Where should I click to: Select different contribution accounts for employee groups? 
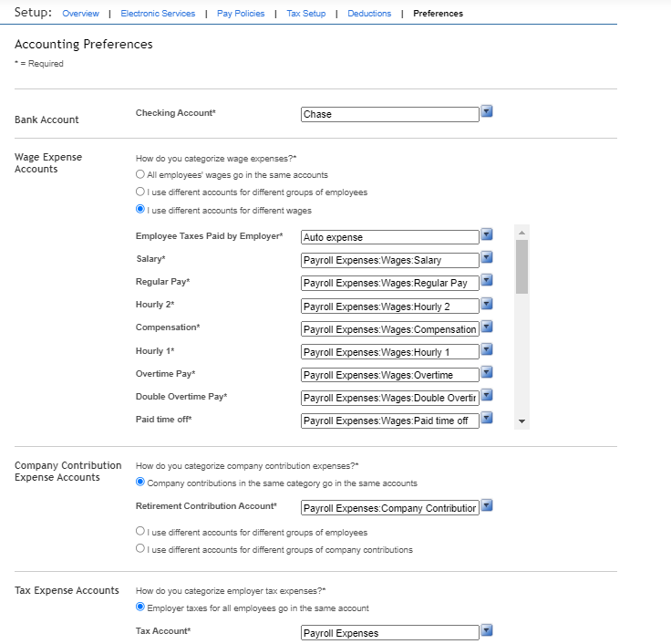click(x=139, y=531)
